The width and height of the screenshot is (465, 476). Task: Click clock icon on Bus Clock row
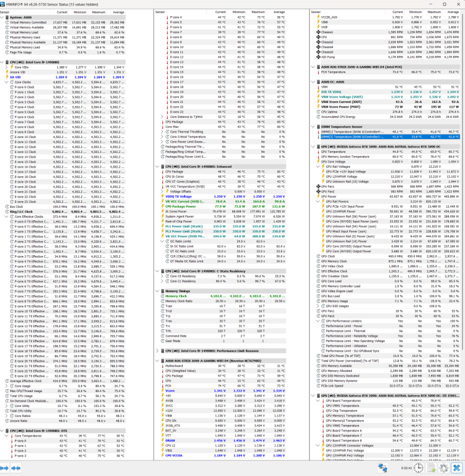(7, 206)
